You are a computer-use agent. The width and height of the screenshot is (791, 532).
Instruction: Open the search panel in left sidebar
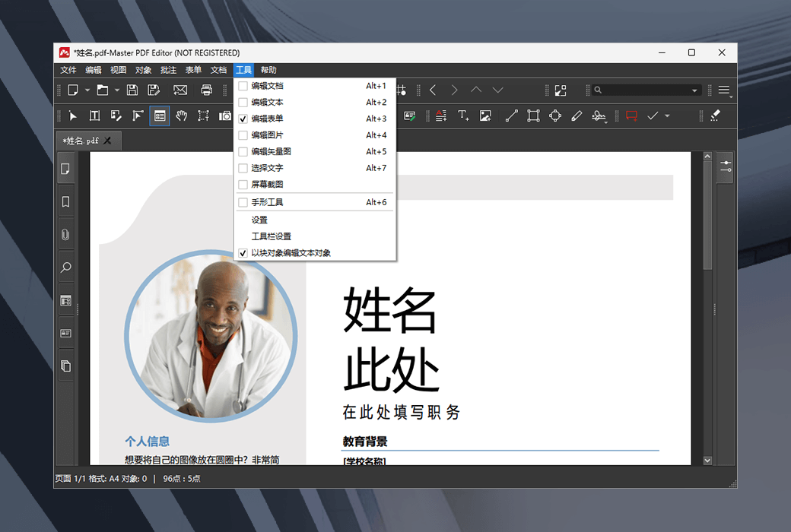[65, 268]
